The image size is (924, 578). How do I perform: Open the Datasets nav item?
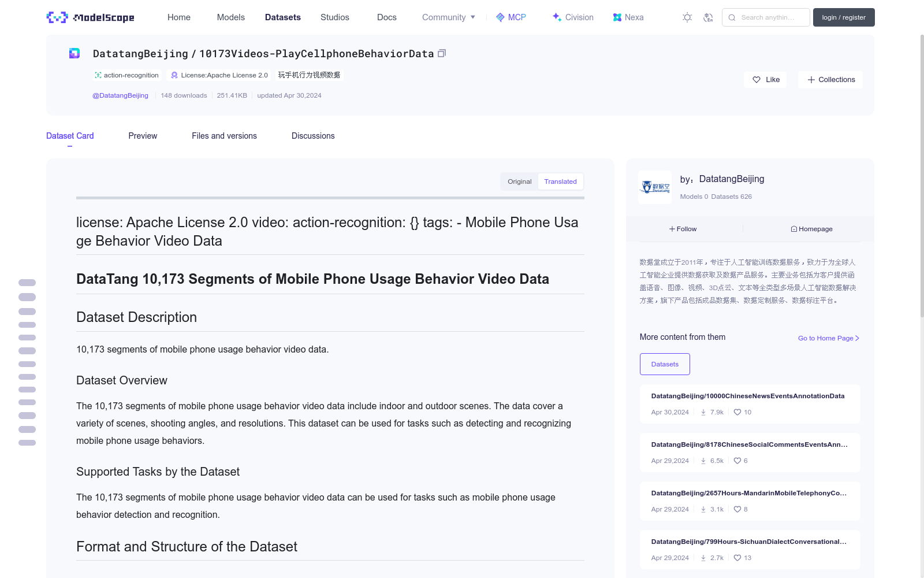(x=283, y=17)
